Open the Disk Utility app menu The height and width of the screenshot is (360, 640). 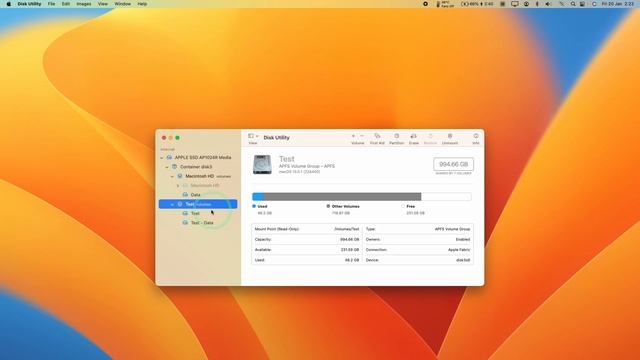(x=29, y=4)
